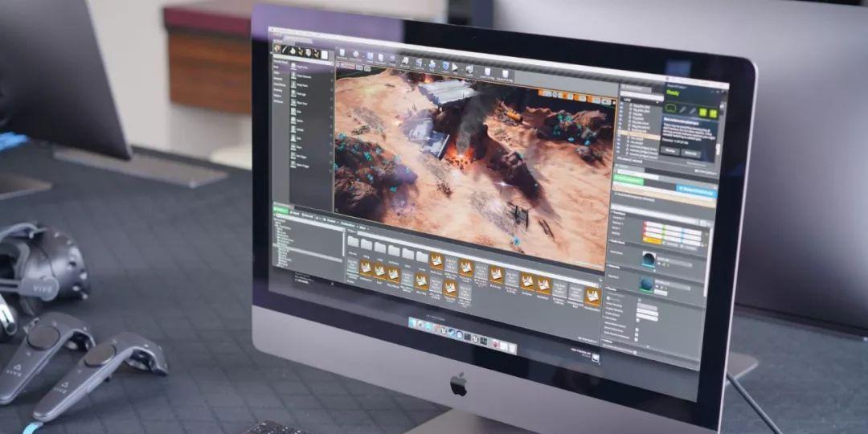
Task: Click the upper material sphere thumbnail
Action: 649,260
